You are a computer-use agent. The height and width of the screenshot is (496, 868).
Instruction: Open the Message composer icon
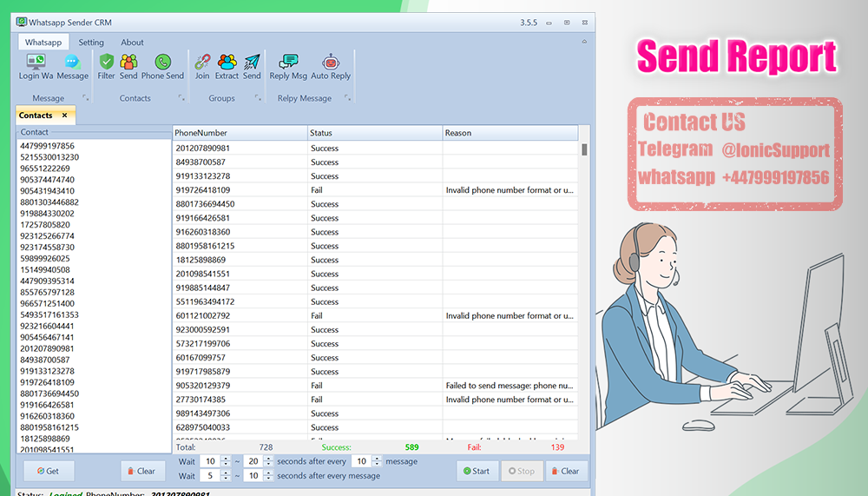[x=73, y=67]
